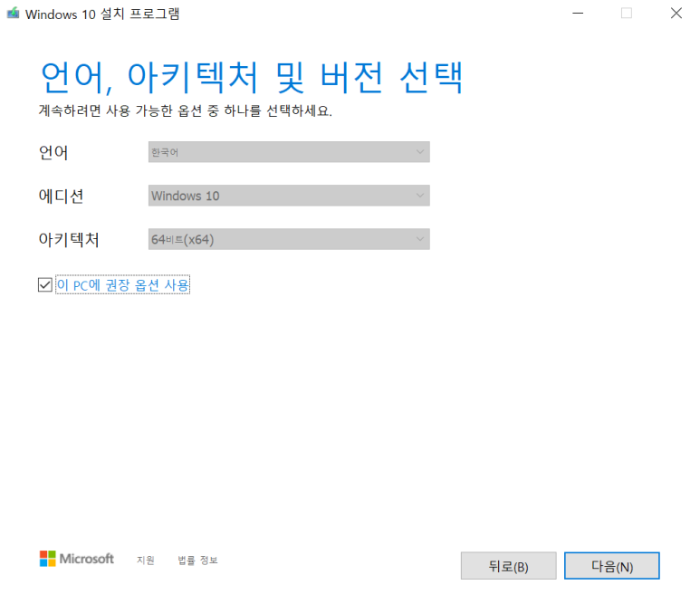Click the Microsoft logo in footer

tap(76, 559)
